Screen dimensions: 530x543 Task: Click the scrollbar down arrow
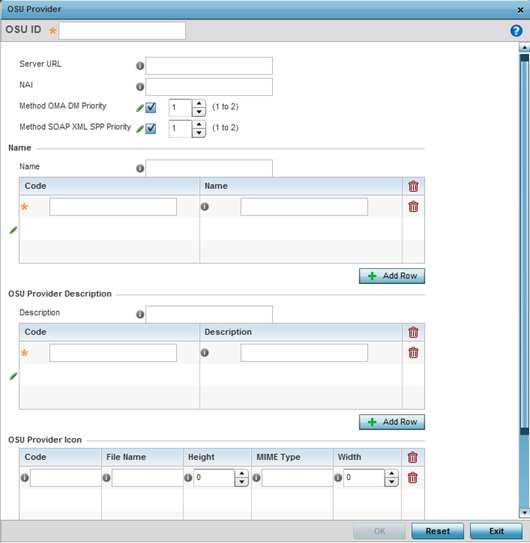524,513
